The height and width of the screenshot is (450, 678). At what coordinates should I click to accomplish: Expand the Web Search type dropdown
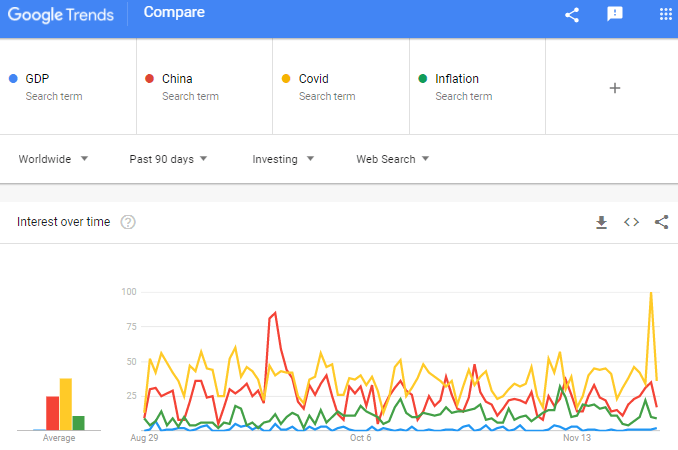(x=393, y=159)
